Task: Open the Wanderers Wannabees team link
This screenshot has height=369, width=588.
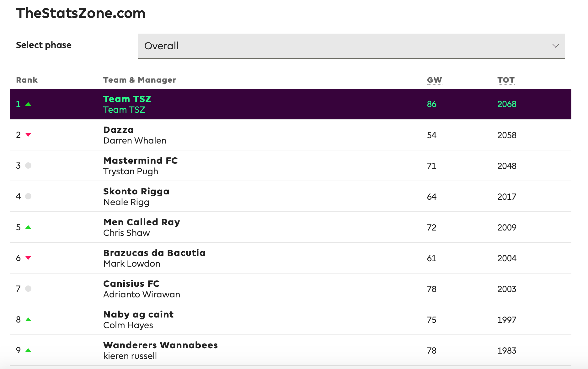Action: click(x=161, y=345)
